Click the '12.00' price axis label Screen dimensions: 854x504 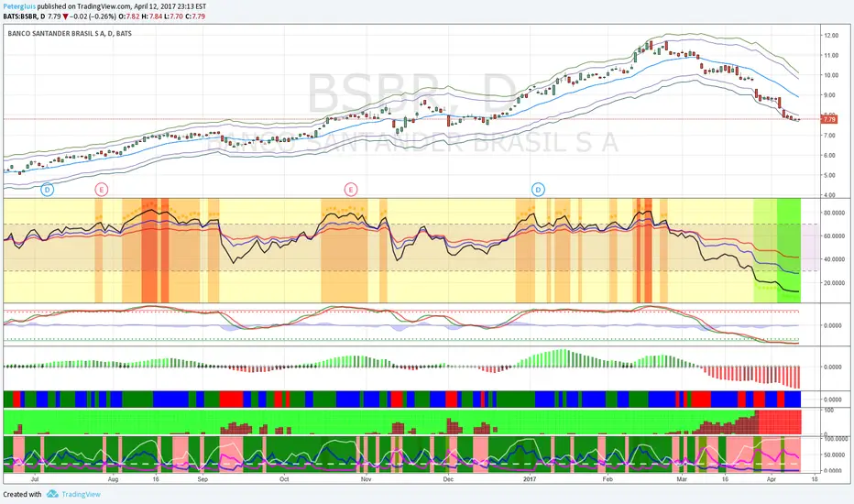pos(831,36)
